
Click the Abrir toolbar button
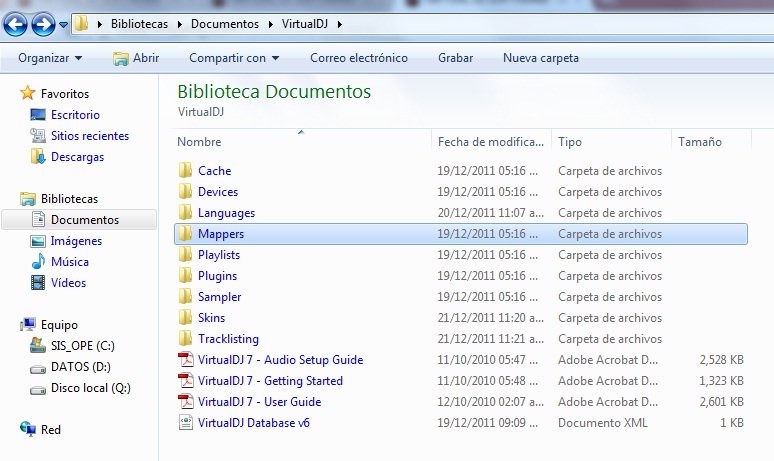(136, 58)
